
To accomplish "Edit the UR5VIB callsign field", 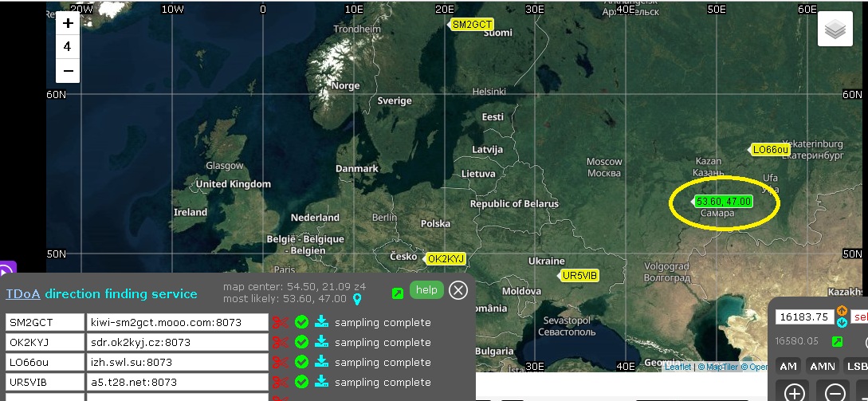I will coord(45,382).
